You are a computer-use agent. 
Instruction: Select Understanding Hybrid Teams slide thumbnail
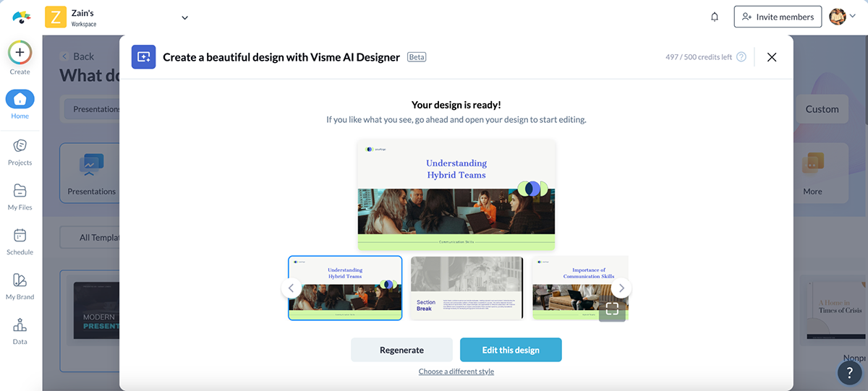click(345, 288)
